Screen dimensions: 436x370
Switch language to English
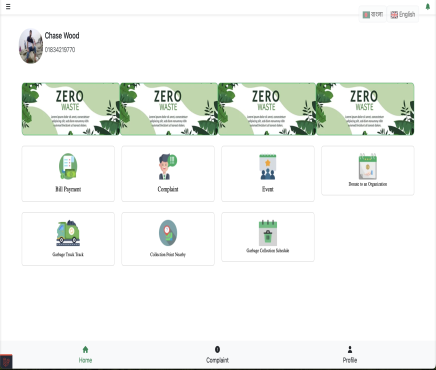point(403,14)
